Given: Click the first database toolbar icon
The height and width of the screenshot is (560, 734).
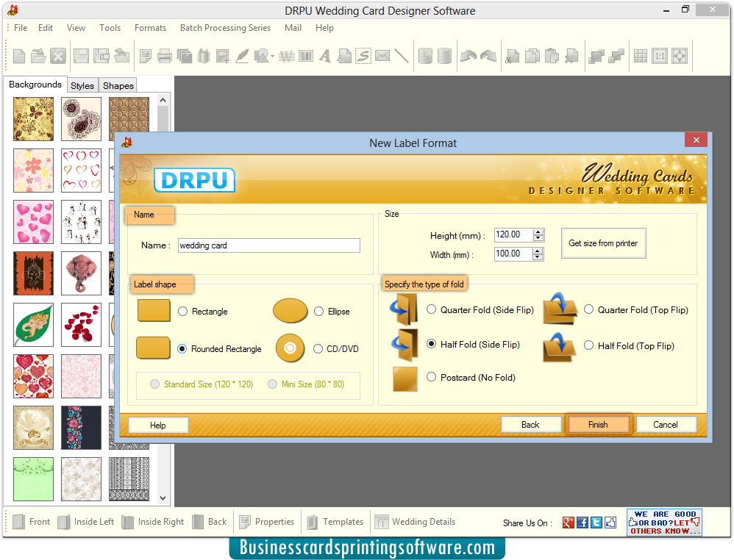Looking at the screenshot, I should [x=425, y=56].
